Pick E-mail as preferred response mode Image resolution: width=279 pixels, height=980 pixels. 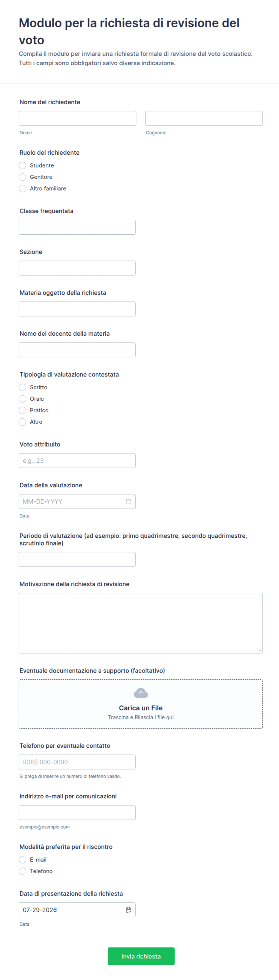(22, 860)
